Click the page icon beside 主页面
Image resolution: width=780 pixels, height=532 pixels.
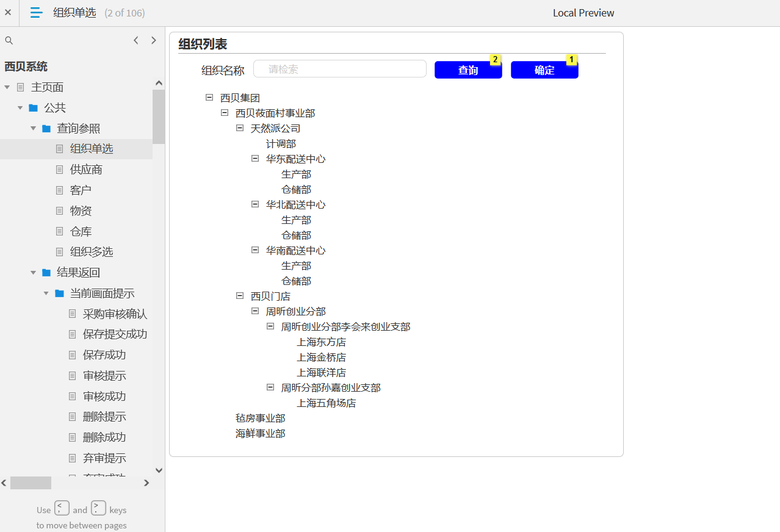point(21,87)
